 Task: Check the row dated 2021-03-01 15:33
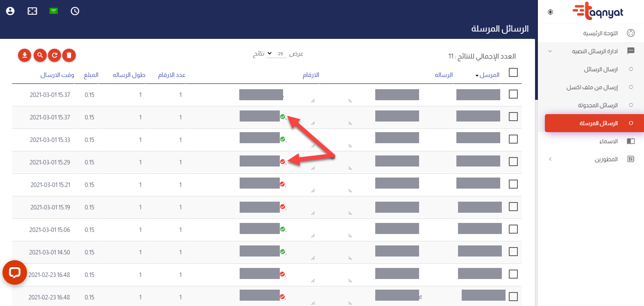pos(513,139)
